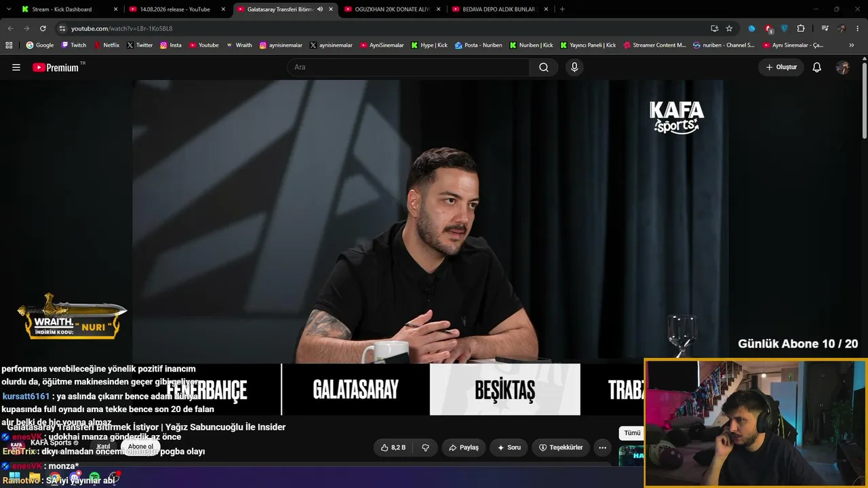Open Chrome from the Windows taskbar

tap(55, 477)
